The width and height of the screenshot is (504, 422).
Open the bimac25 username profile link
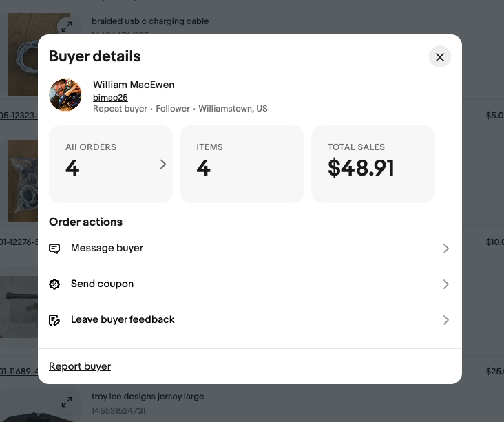(x=110, y=98)
